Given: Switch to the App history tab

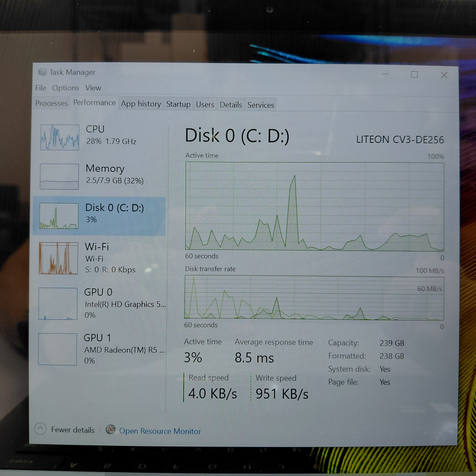Looking at the screenshot, I should (x=141, y=104).
